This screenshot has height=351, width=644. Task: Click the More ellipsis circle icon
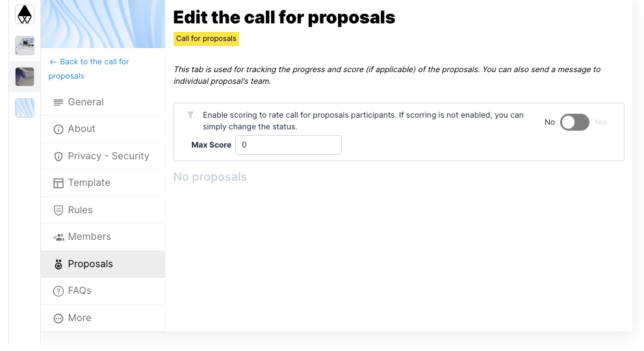pos(58,318)
